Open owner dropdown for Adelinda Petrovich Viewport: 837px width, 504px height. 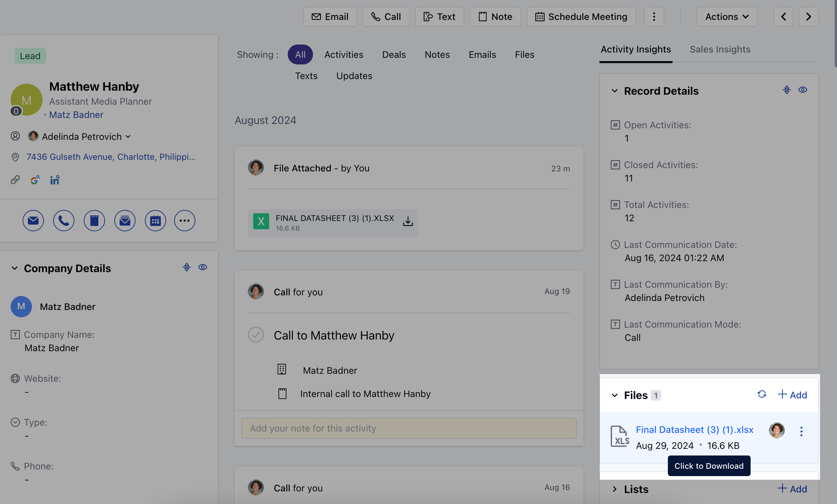[x=128, y=137]
